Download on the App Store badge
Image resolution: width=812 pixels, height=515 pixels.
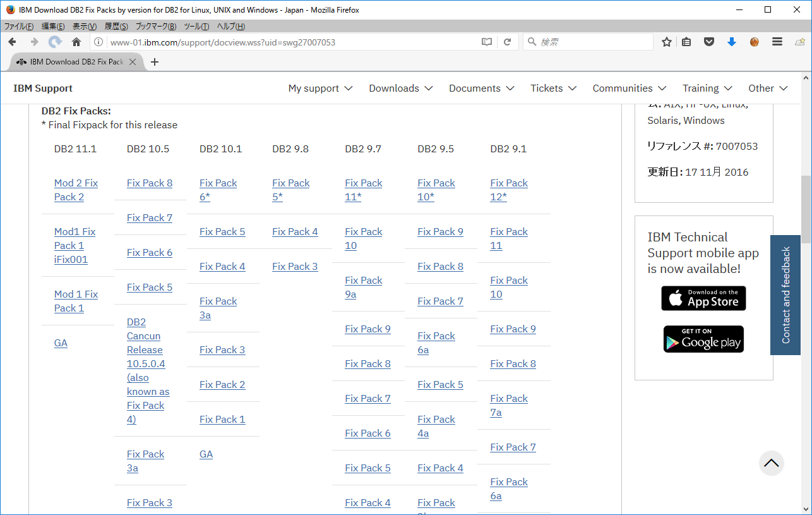pyautogui.click(x=703, y=298)
